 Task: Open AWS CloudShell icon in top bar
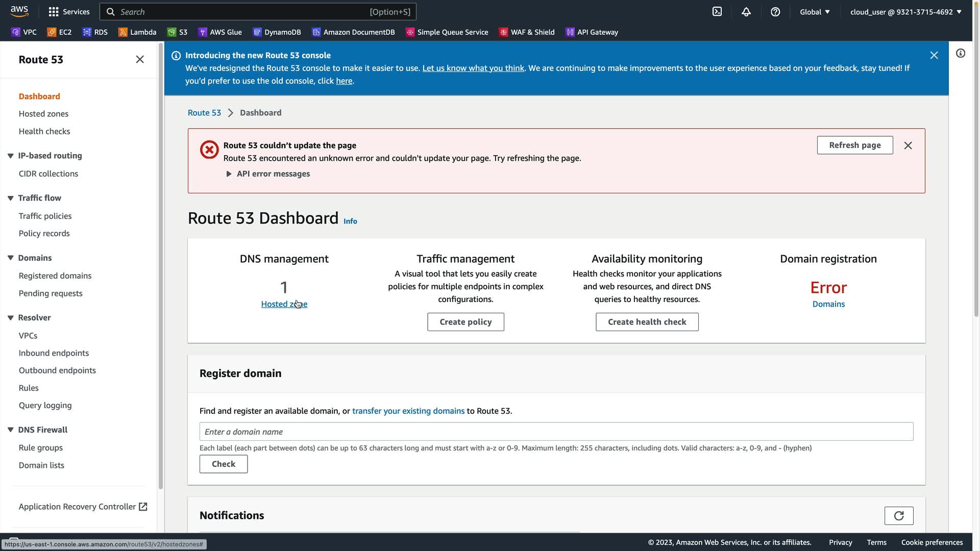click(x=717, y=12)
